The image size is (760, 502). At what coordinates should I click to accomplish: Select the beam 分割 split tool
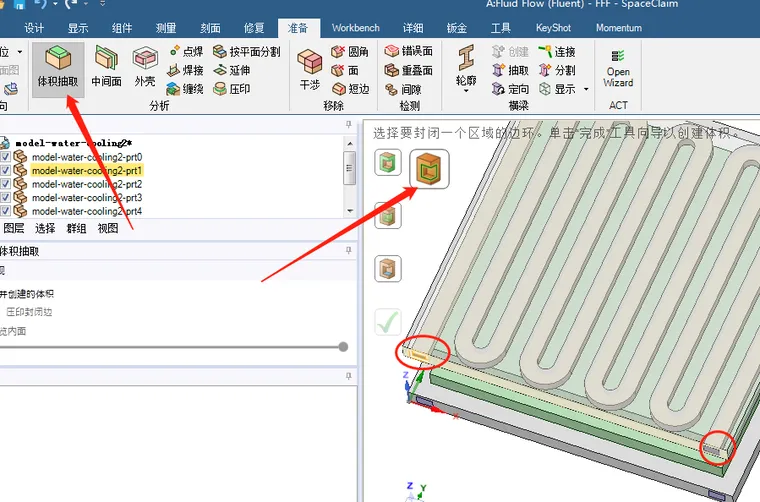coord(557,70)
